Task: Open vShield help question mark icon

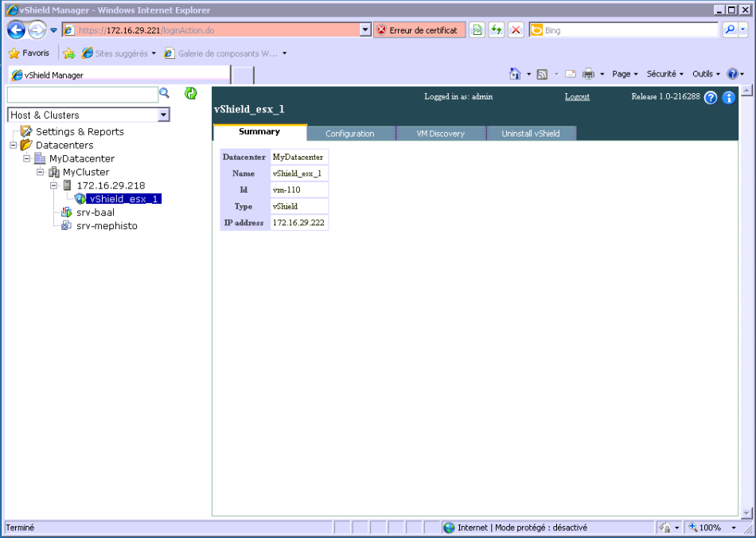Action: (711, 98)
